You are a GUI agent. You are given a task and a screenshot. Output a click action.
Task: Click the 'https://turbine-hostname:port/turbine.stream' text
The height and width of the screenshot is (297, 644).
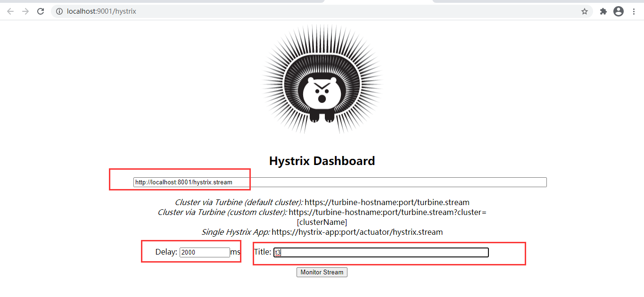(x=387, y=202)
